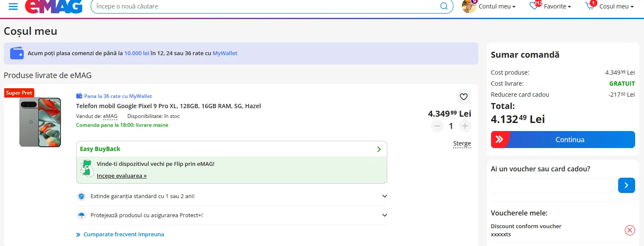Click the 'Disponibilitate: în stoc' text
This screenshot has height=246, width=644.
coord(153,116)
